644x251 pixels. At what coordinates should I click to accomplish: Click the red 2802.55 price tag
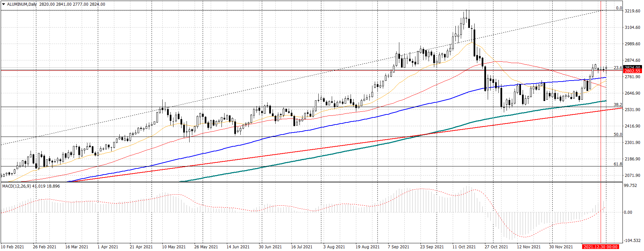[632, 71]
